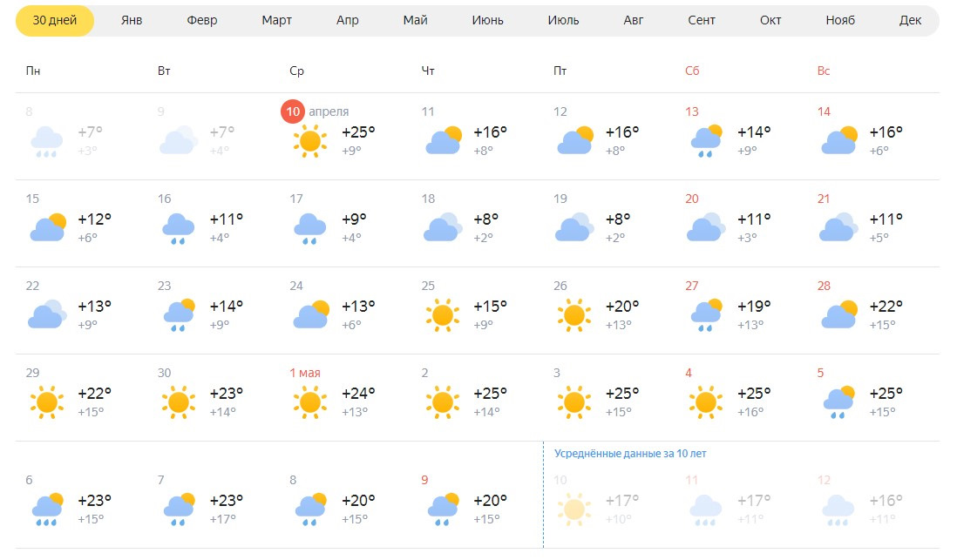Image resolution: width=957 pixels, height=560 pixels.
Task: Click the "1 мая" date label
Action: (305, 373)
